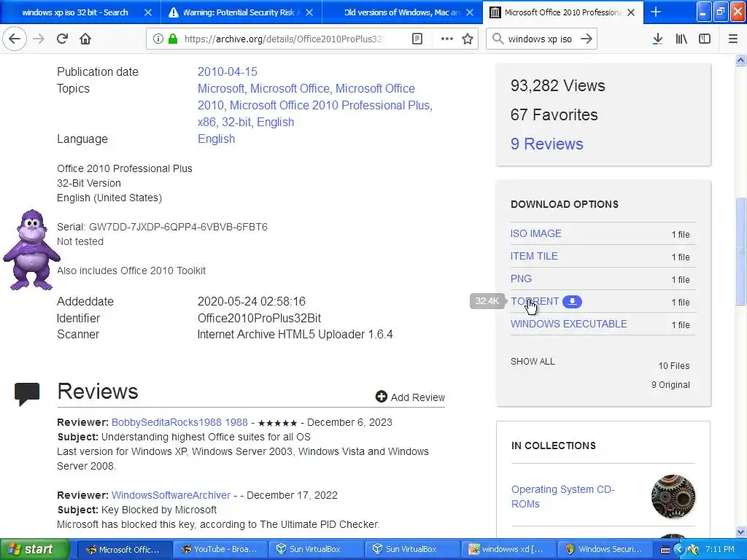
Task: Close the Microsoft Office 2010 tab
Action: pyautogui.click(x=631, y=12)
